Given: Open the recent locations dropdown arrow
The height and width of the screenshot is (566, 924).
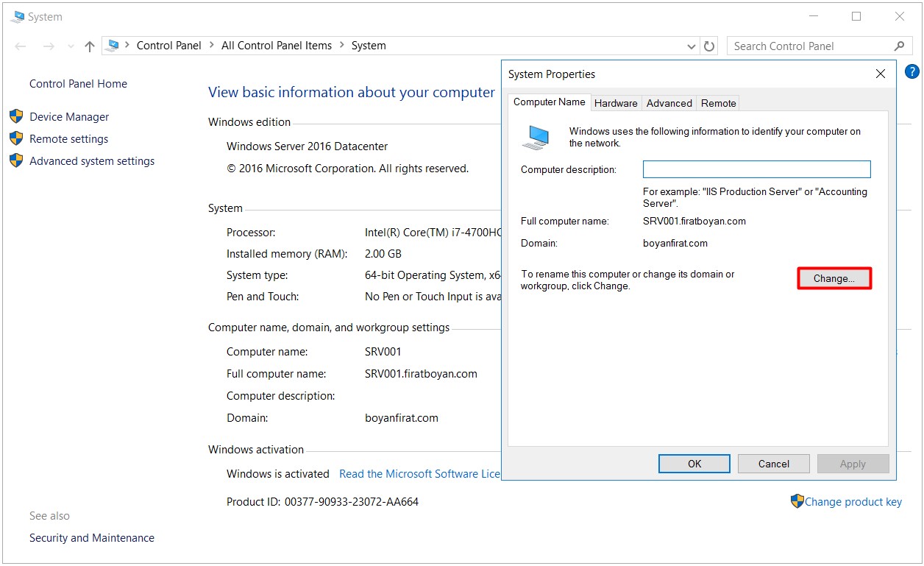Looking at the screenshot, I should [71, 46].
